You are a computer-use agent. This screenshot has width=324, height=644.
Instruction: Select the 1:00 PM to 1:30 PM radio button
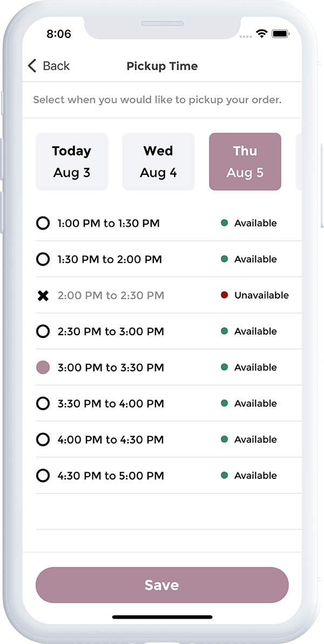click(43, 223)
